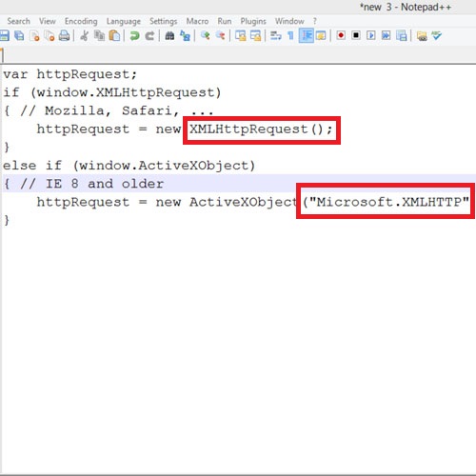Toggle the Indent Guide highlighted icon
Image resolution: width=476 pixels, height=476 pixels.
click(307, 35)
